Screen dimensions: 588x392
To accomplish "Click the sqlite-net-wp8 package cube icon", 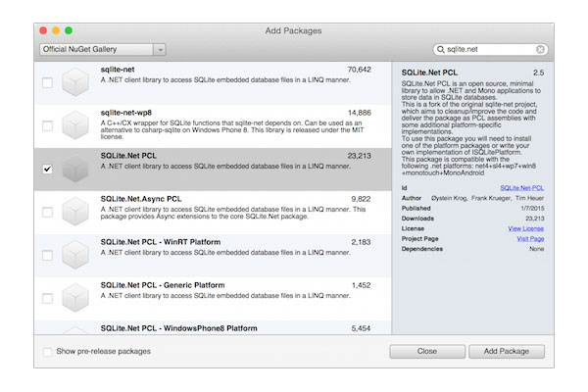I will (75, 125).
